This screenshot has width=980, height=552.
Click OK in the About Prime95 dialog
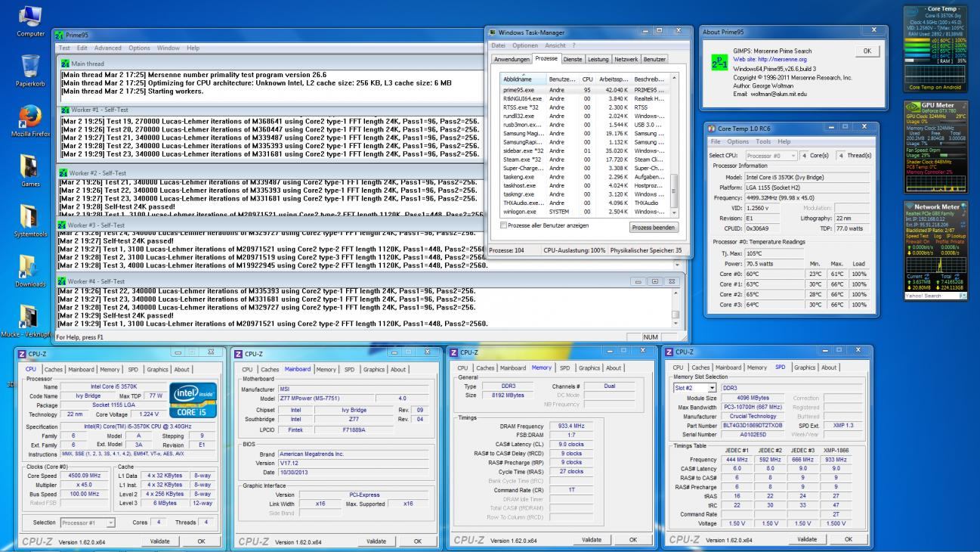pos(867,50)
